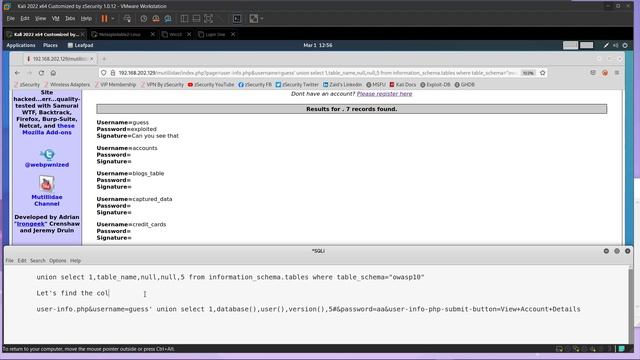Open the VMware console view icon
Image resolution: width=640 pixels, height=360 pixels.
tap(237, 18)
